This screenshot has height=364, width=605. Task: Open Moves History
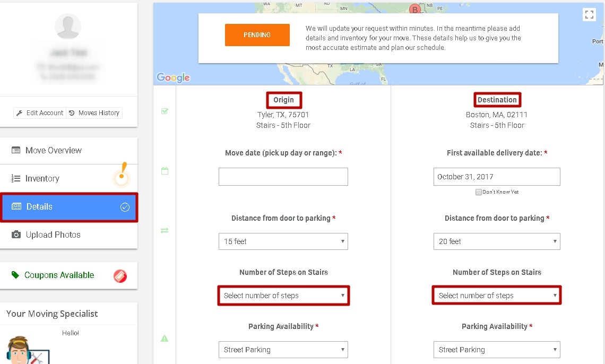(94, 113)
